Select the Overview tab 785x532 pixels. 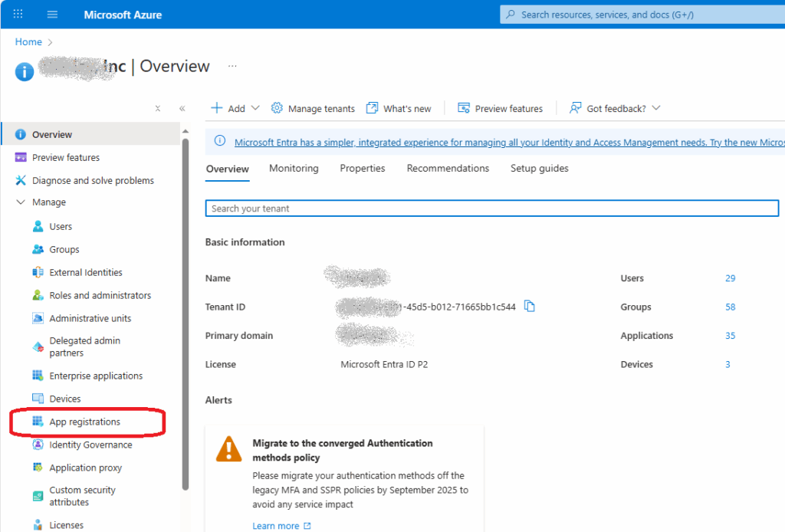[227, 169]
